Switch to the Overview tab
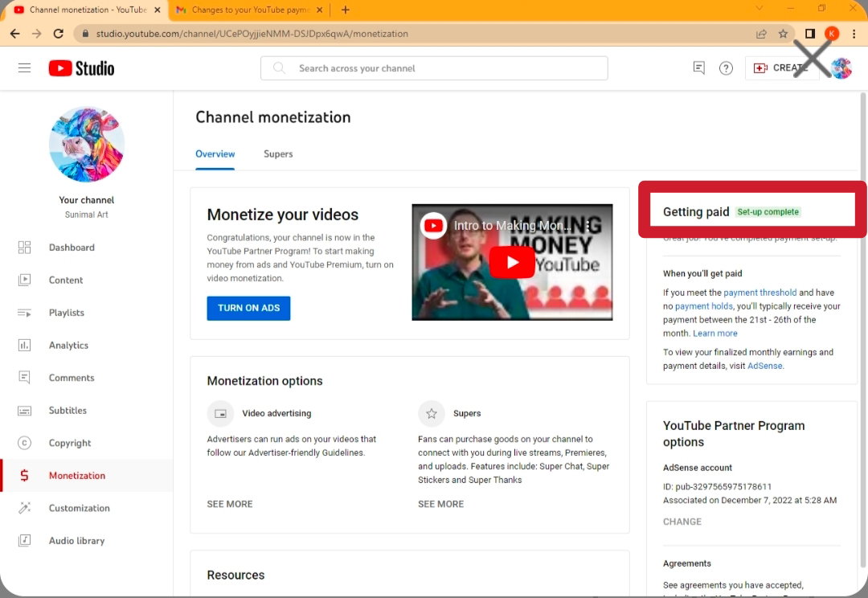Image resolution: width=868 pixels, height=598 pixels. coord(215,154)
